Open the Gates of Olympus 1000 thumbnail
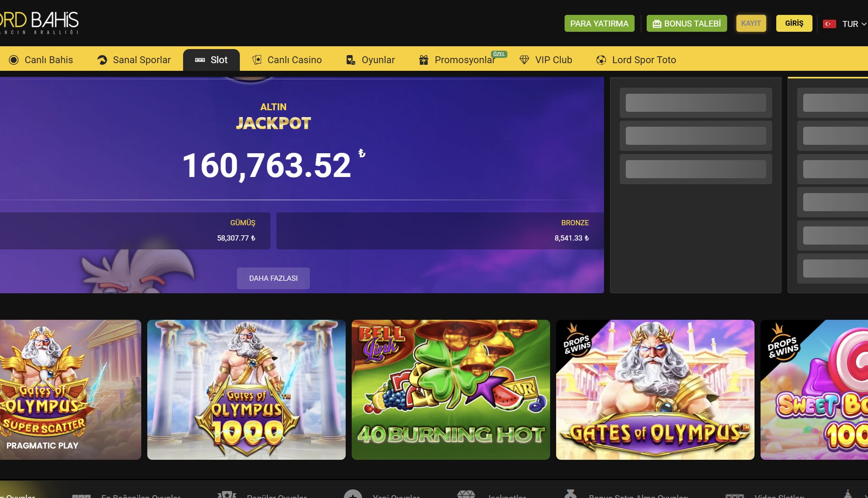This screenshot has width=868, height=498. click(246, 389)
